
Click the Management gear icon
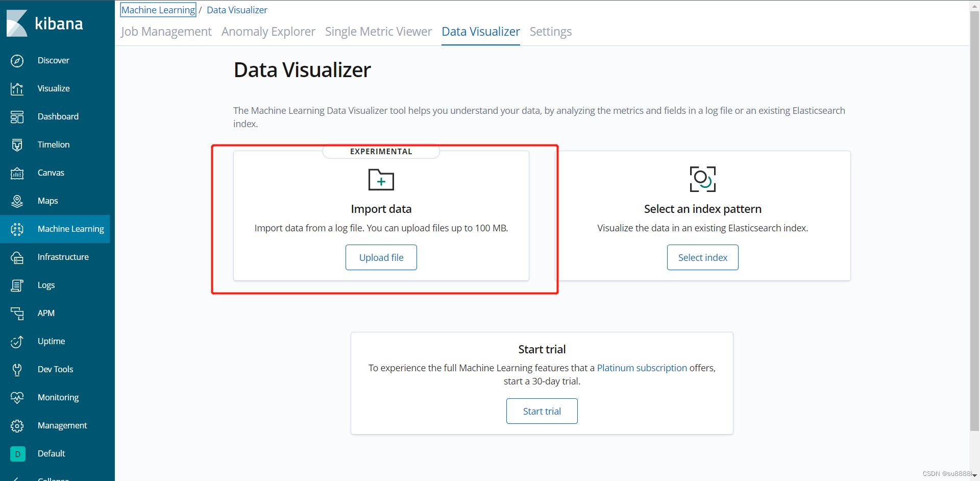pyautogui.click(x=17, y=426)
